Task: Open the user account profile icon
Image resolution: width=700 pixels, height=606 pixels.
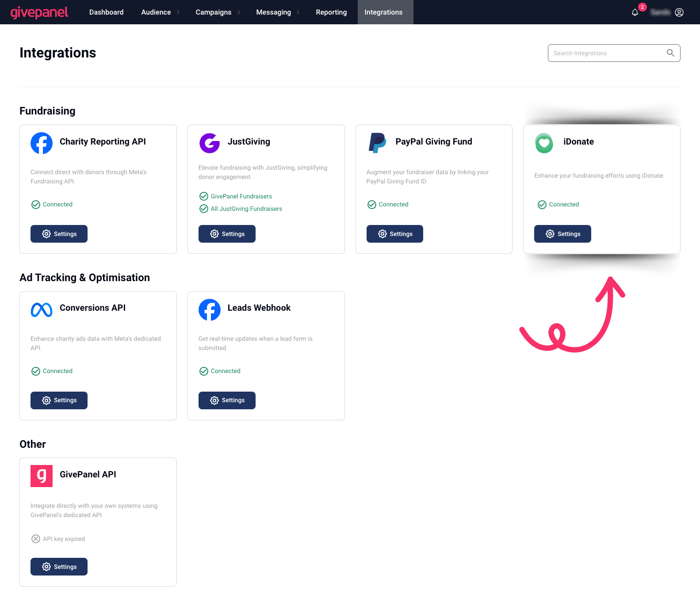Action: click(x=679, y=12)
